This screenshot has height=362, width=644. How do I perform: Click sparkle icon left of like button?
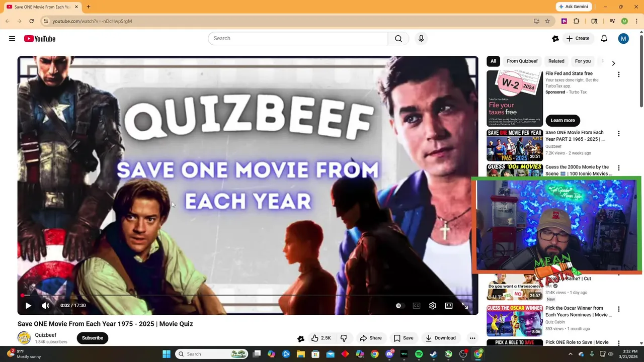(301, 338)
